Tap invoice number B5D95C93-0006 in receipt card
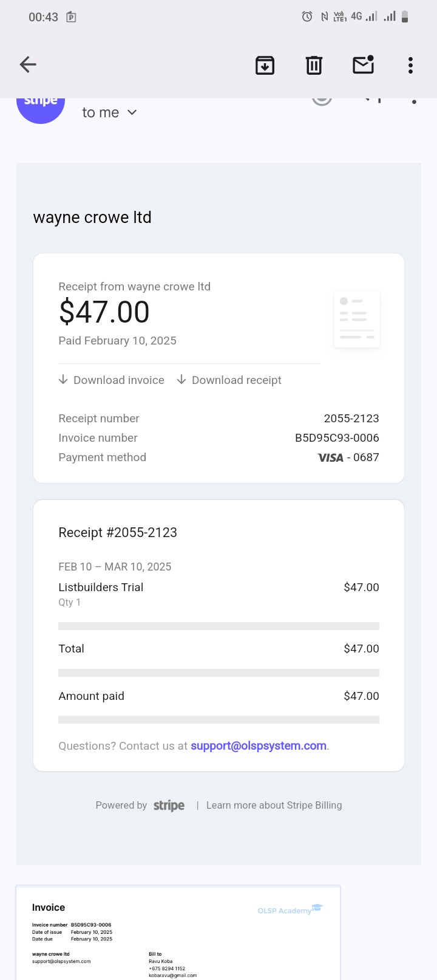Image resolution: width=437 pixels, height=980 pixels. [337, 438]
